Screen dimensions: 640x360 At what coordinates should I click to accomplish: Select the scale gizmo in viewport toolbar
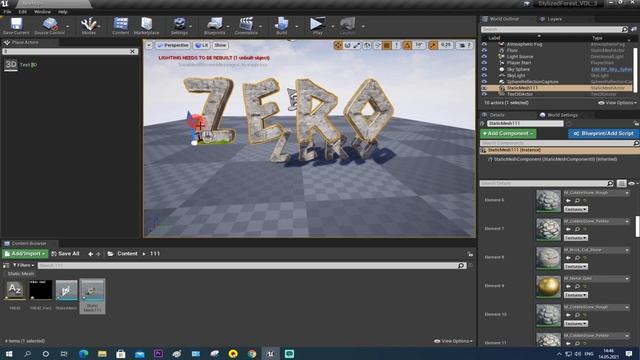(x=357, y=45)
